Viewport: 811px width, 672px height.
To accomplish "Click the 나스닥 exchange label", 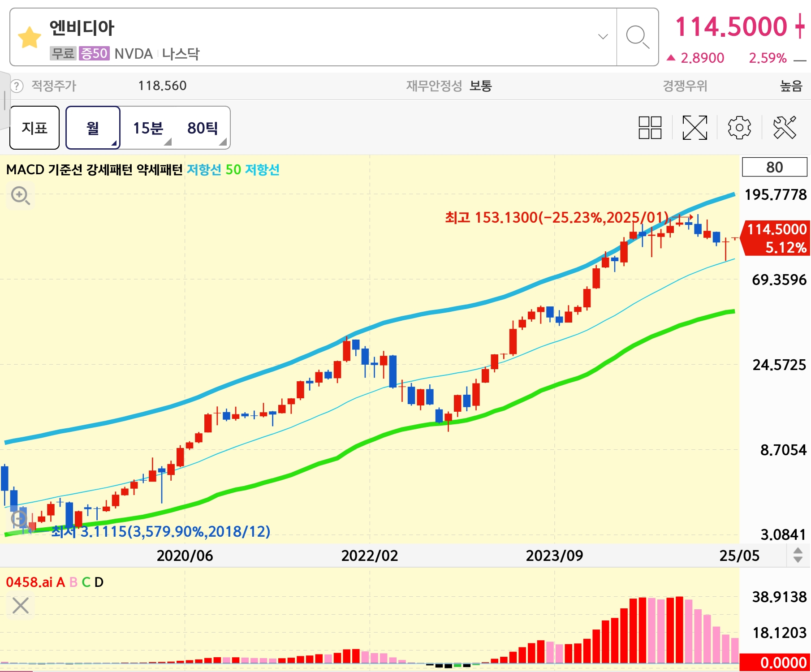I will (181, 53).
